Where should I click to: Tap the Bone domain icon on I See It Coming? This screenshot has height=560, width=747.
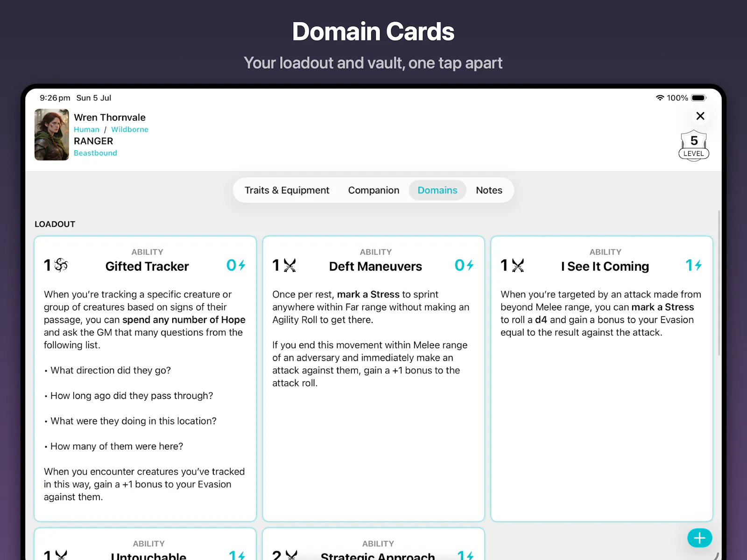tap(518, 266)
